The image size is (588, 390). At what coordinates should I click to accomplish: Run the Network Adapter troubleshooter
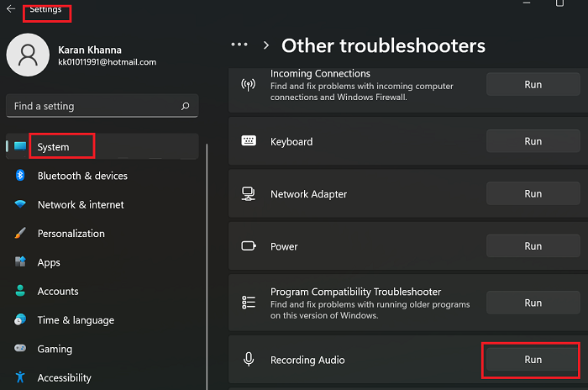coord(533,194)
